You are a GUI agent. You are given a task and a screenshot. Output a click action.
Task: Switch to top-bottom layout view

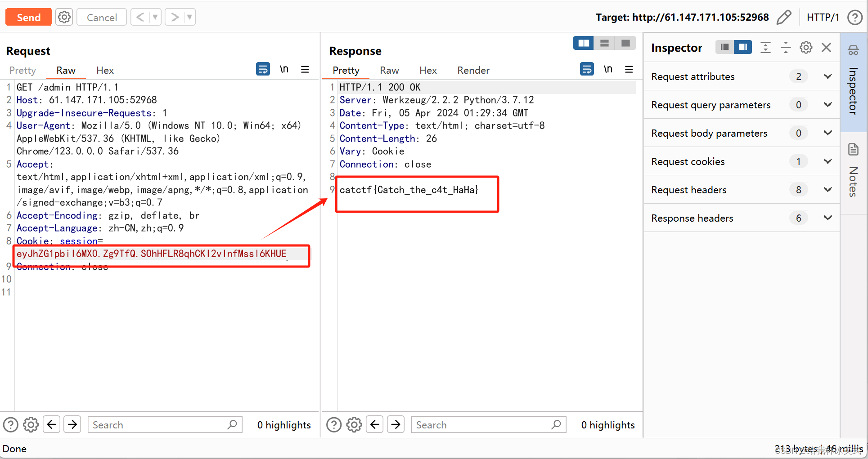[x=604, y=43]
